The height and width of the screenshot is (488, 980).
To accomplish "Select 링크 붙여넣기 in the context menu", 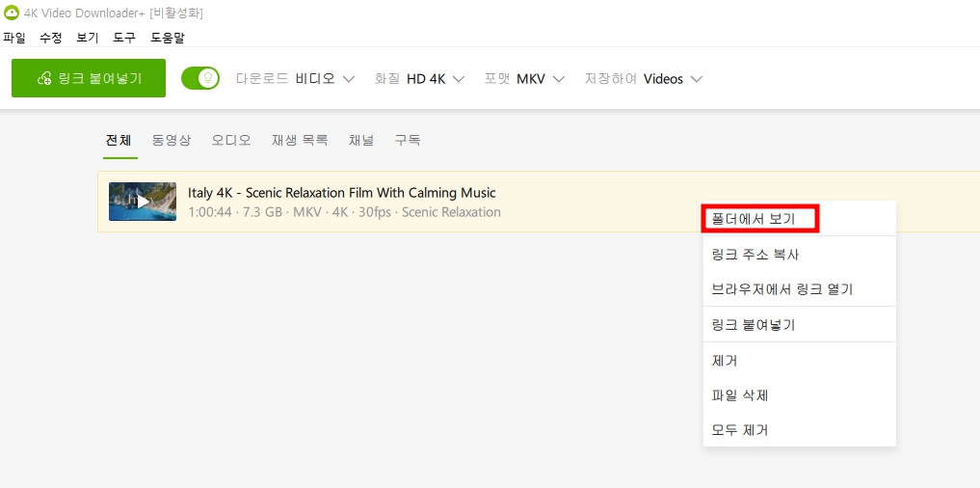I will (x=800, y=325).
